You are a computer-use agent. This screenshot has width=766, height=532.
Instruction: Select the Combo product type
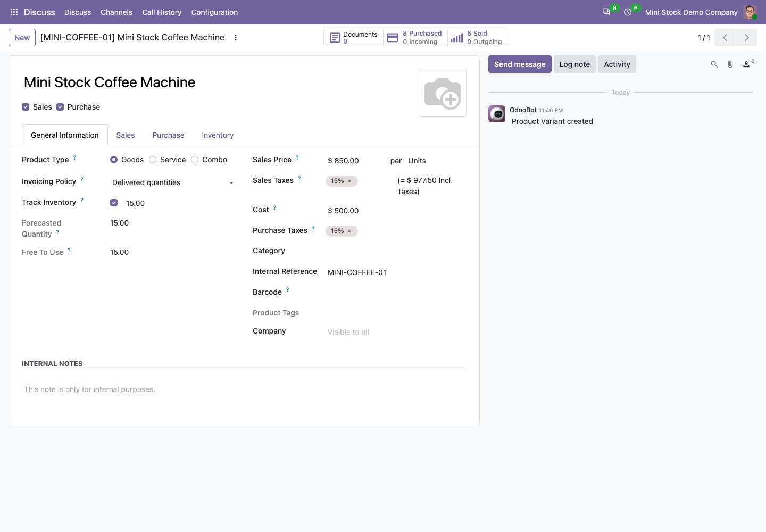click(195, 160)
